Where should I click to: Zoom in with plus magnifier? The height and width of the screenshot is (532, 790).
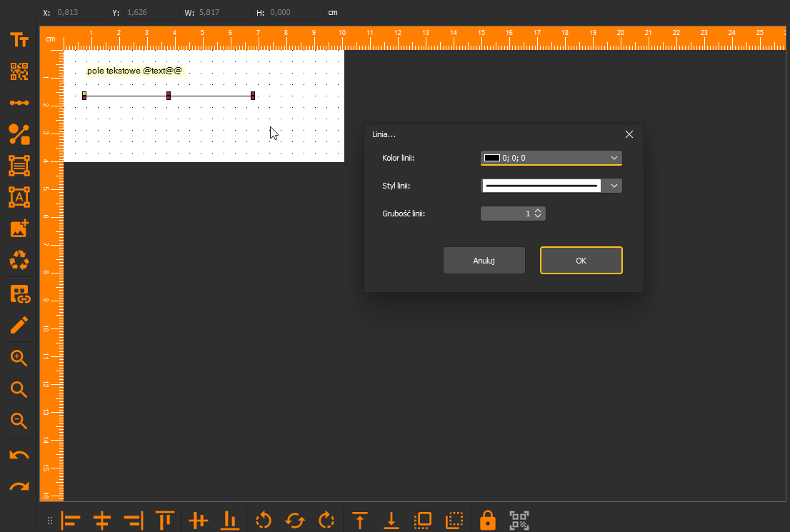pyautogui.click(x=19, y=358)
